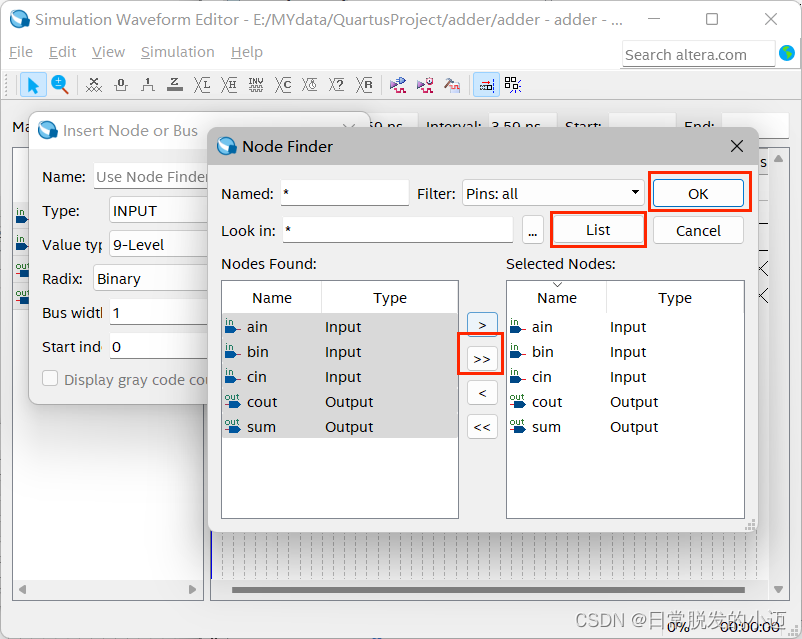This screenshot has height=639, width=802.
Task: Set waveform to High Impedance (Z)
Action: click(175, 85)
